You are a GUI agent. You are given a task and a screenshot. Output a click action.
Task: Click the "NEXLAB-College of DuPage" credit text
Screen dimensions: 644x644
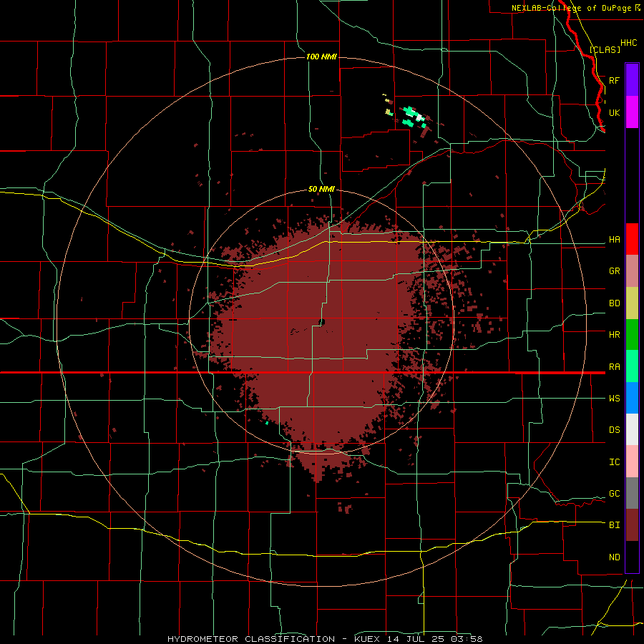coord(571,8)
